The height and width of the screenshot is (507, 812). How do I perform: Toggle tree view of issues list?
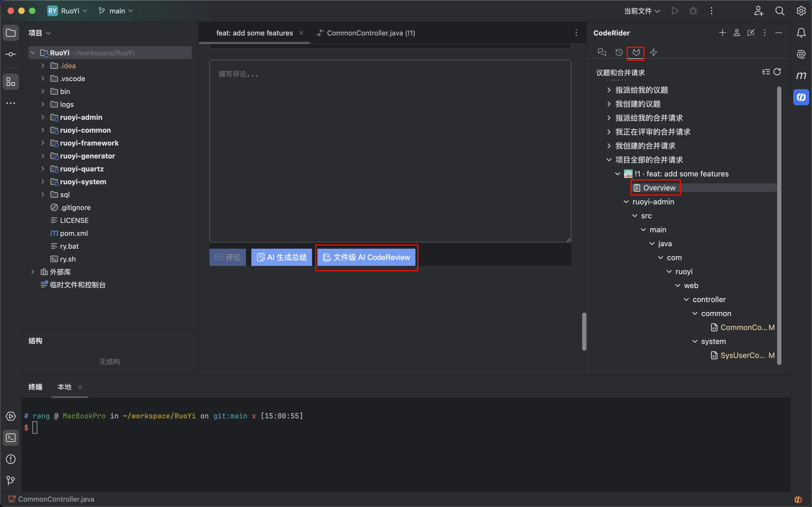click(766, 72)
